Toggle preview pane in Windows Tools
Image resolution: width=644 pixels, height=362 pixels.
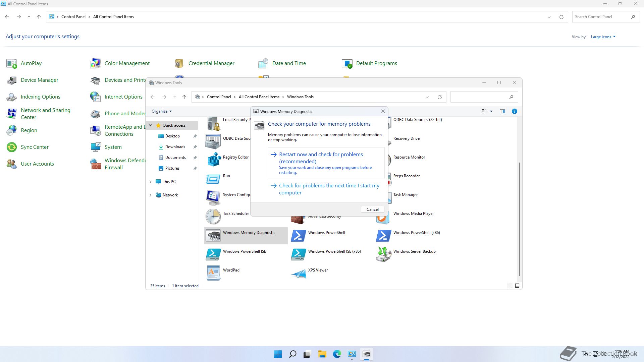[x=502, y=111]
